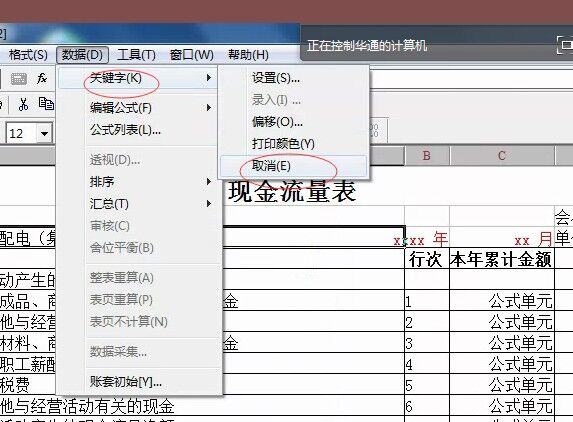The image size is (573, 422).
Task: Click the 本年累计金额 header cell
Action: coord(501,259)
